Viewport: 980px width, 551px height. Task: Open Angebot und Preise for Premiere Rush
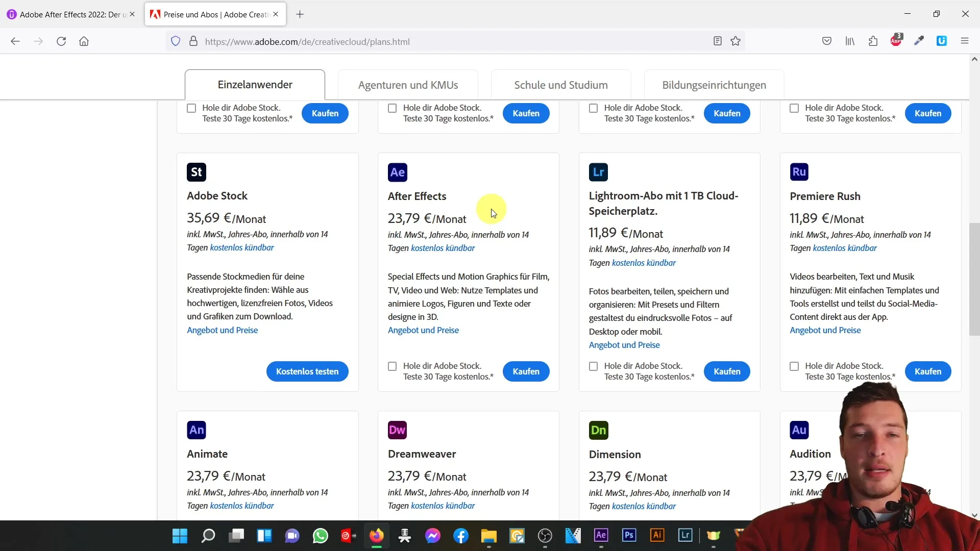825,330
